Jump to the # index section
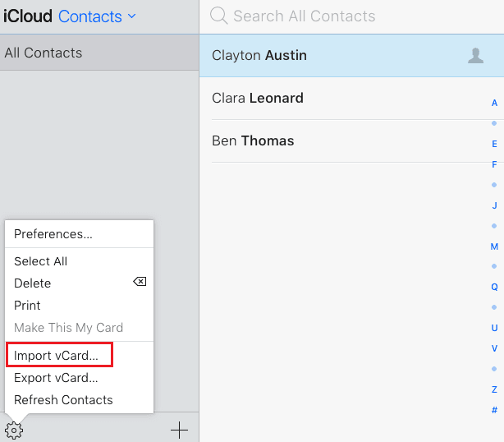The height and width of the screenshot is (442, 504). click(x=494, y=410)
